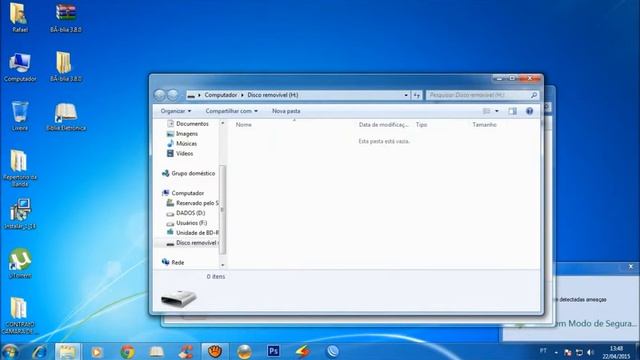
Task: Open Photoshop from the taskbar
Action: [273, 351]
